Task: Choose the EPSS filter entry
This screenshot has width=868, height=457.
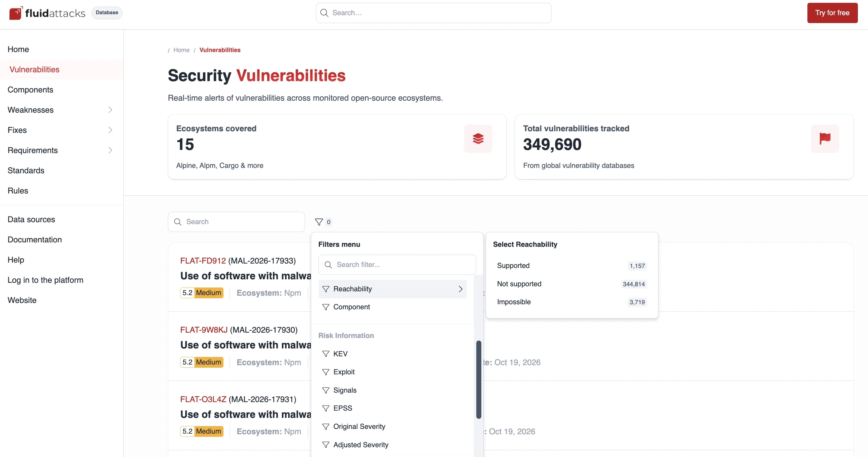Action: click(x=392, y=408)
